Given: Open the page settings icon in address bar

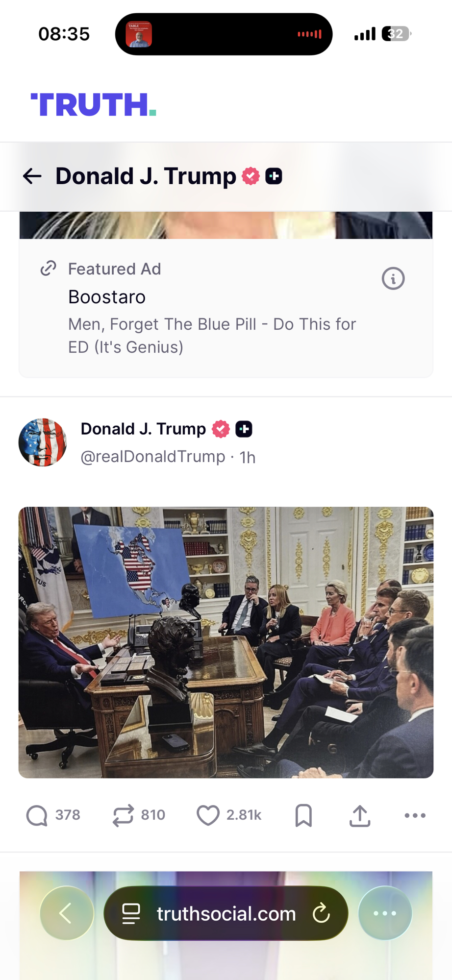Looking at the screenshot, I should point(131,913).
